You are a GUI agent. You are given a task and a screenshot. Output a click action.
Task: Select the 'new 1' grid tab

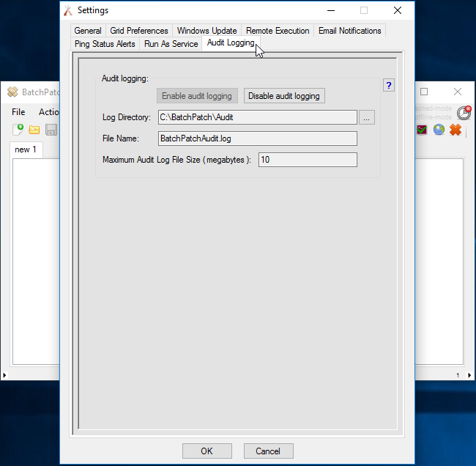[26, 149]
